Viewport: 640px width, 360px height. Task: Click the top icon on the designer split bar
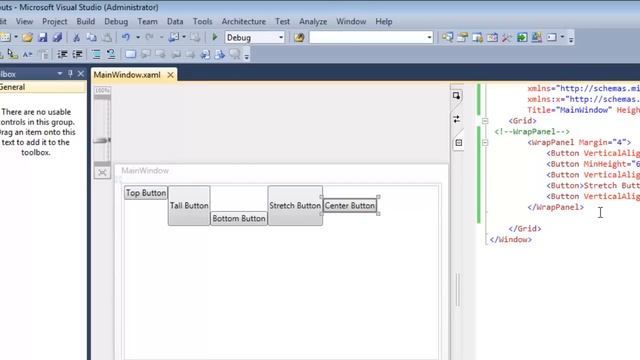[x=456, y=96]
